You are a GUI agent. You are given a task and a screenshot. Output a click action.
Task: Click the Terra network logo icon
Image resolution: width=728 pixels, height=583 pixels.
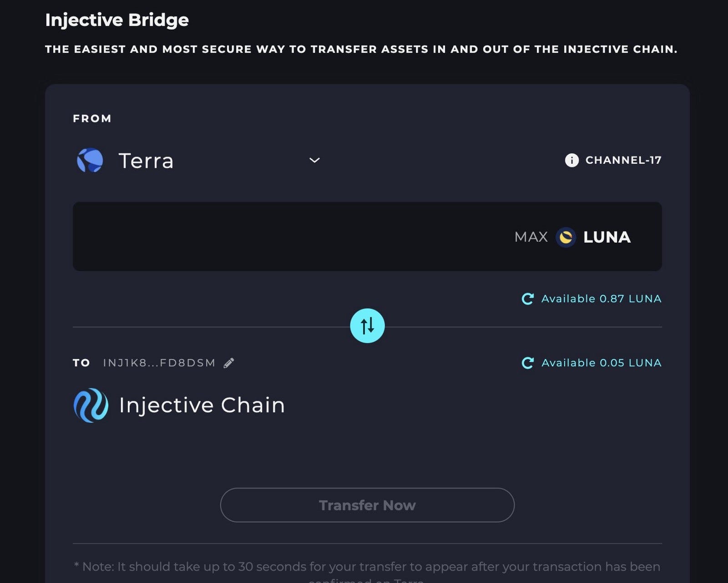pos(90,160)
